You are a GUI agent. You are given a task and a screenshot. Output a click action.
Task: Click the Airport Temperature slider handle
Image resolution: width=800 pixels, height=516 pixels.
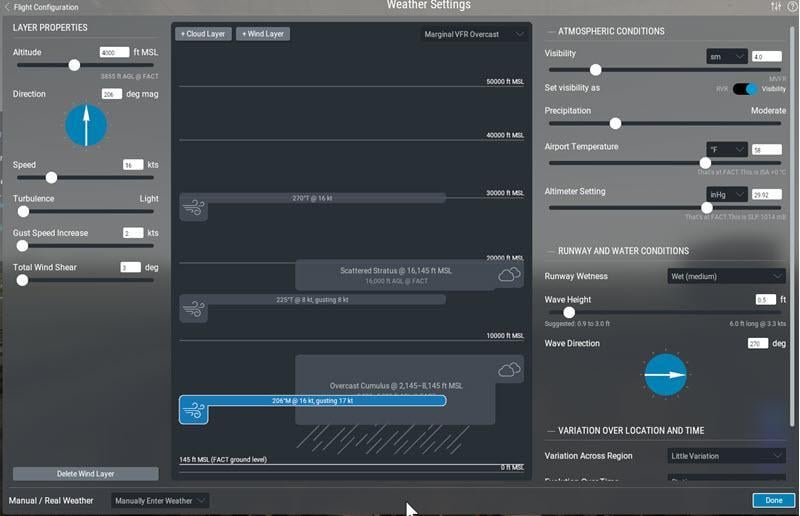[x=705, y=163]
